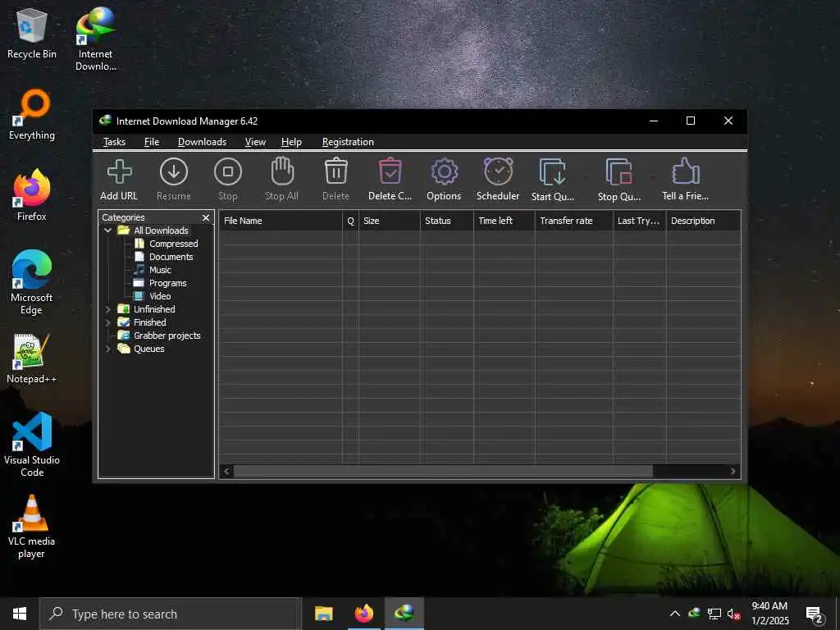This screenshot has height=630, width=840.
Task: Select the Finished category
Action: pos(149,322)
